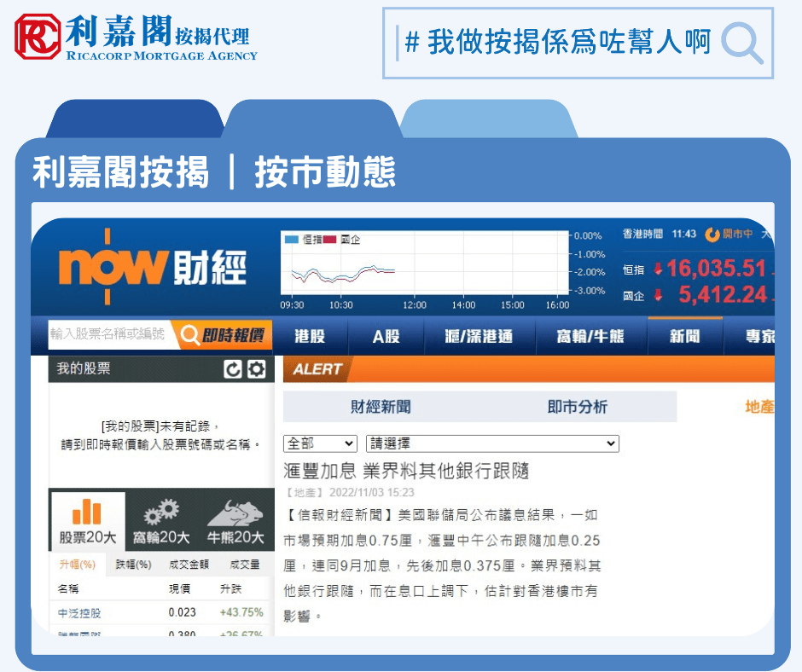The width and height of the screenshot is (802, 672).
Task: Switch to the 財經新聞 tab
Action: click(381, 407)
